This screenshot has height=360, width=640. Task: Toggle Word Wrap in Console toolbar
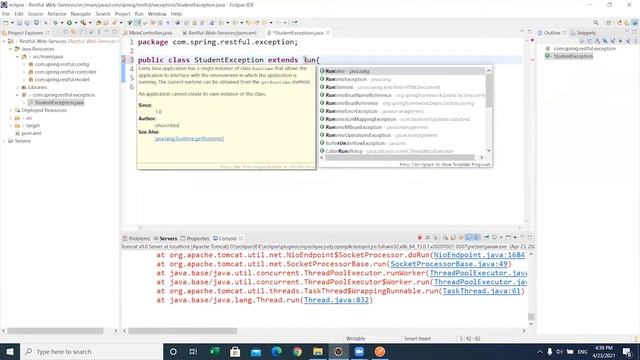[461, 238]
